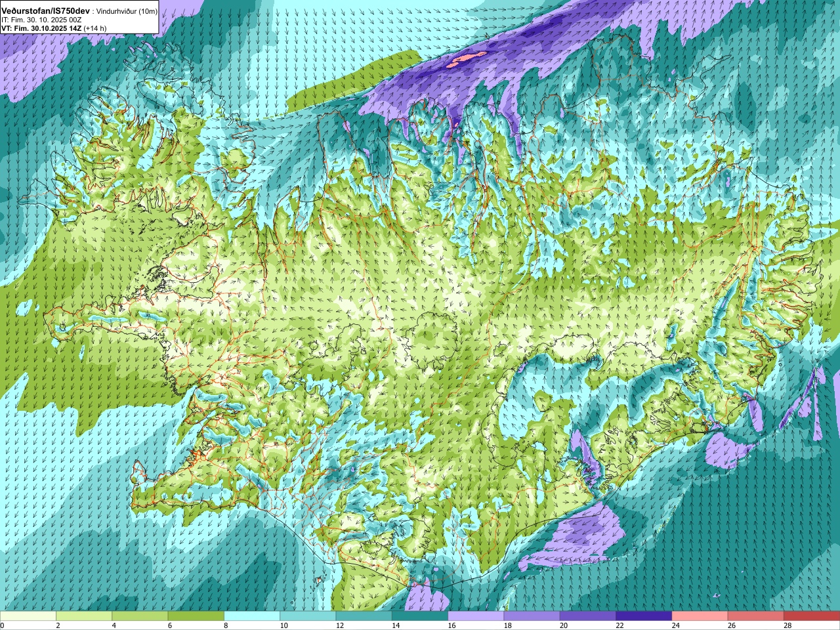Click the 18–20 m/s medium purple legend swatch
The height and width of the screenshot is (630, 840).
(x=532, y=616)
